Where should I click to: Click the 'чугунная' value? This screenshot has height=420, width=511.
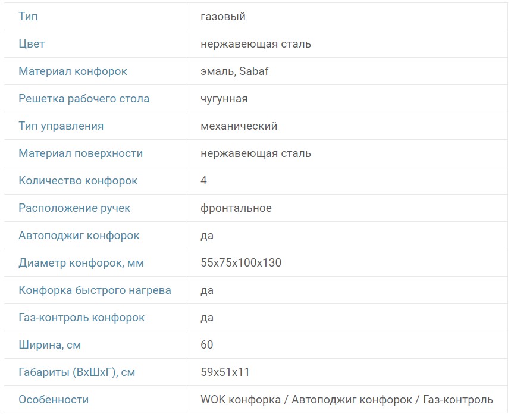(x=224, y=99)
